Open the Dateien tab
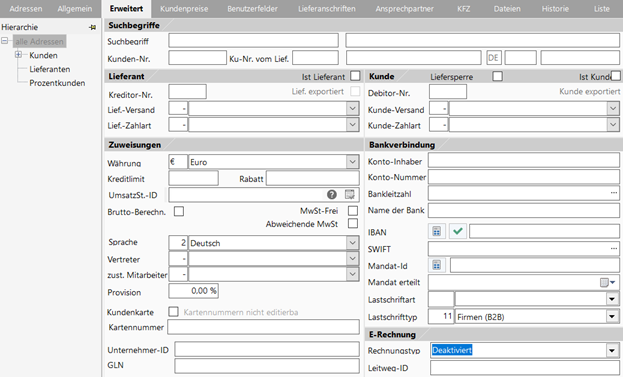Image resolution: width=623 pixels, height=377 pixels. click(507, 9)
